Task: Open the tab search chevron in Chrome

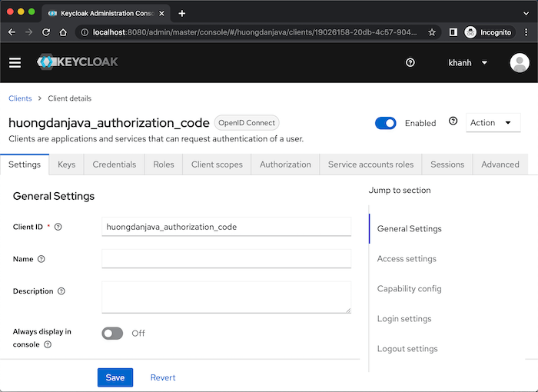Action: pyautogui.click(x=526, y=13)
